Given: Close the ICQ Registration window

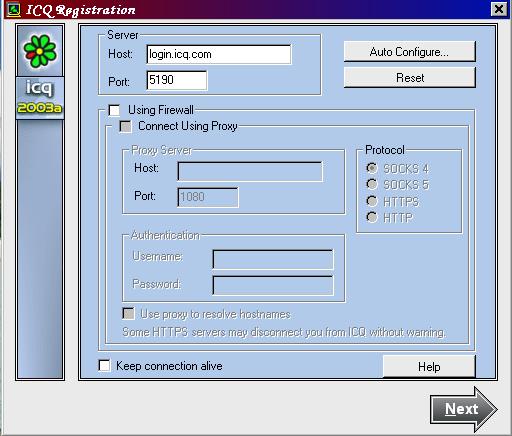Looking at the screenshot, I should point(499,9).
